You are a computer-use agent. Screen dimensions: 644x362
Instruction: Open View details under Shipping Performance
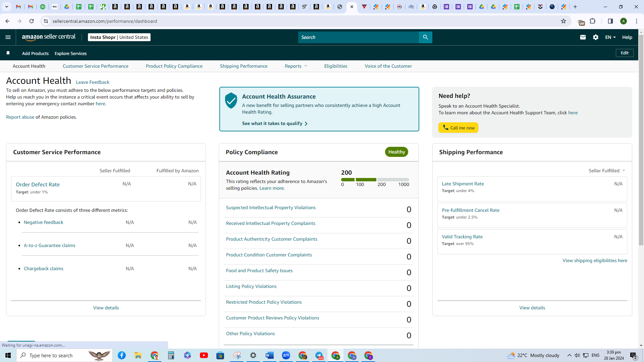click(x=532, y=308)
